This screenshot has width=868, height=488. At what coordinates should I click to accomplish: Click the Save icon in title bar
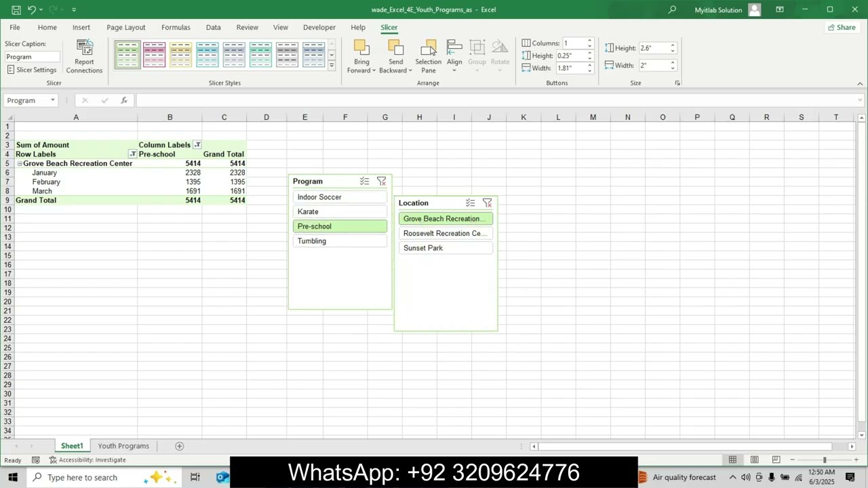(x=16, y=9)
